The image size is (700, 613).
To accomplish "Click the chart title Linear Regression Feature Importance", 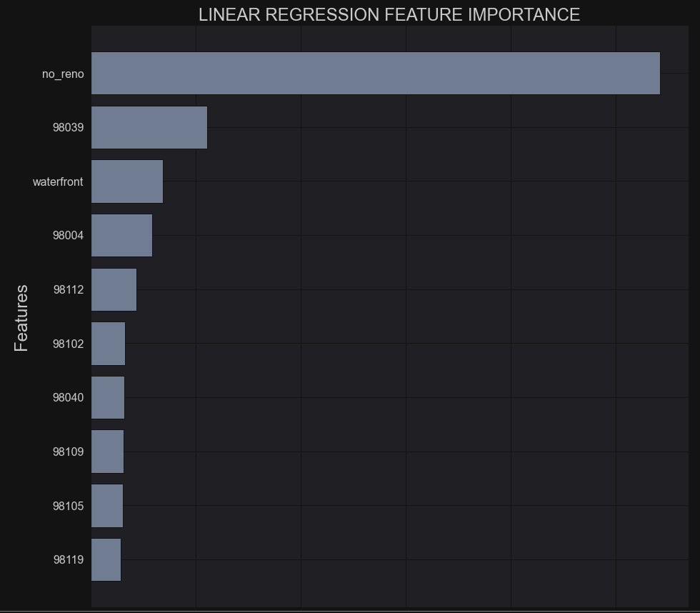I will 389,15.
